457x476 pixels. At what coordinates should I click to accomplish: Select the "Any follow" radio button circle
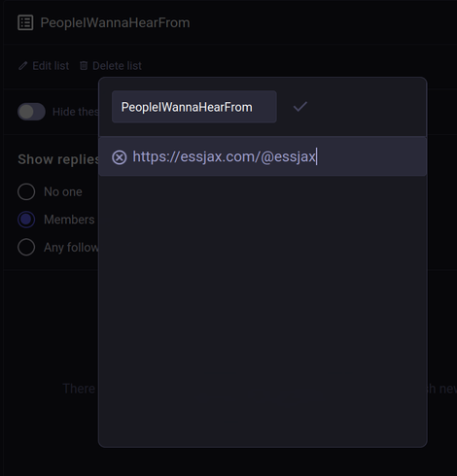[x=26, y=248]
